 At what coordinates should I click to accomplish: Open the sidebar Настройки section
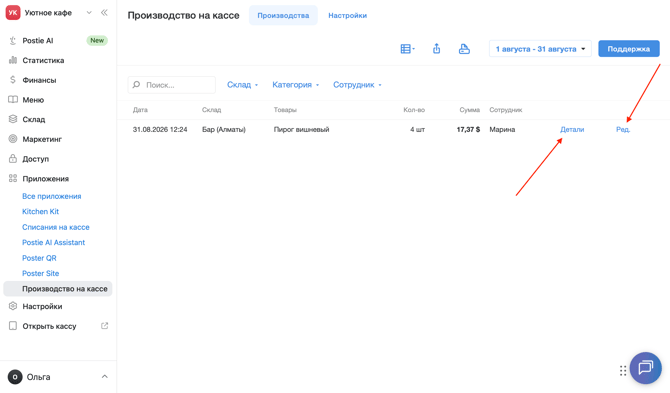pyautogui.click(x=42, y=306)
